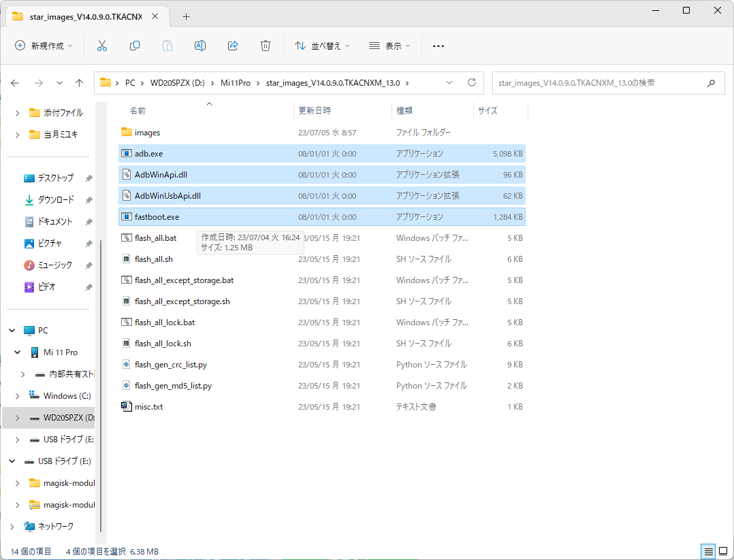The image size is (734, 560).
Task: Switch to large thumbnails view in status bar
Action: (723, 551)
